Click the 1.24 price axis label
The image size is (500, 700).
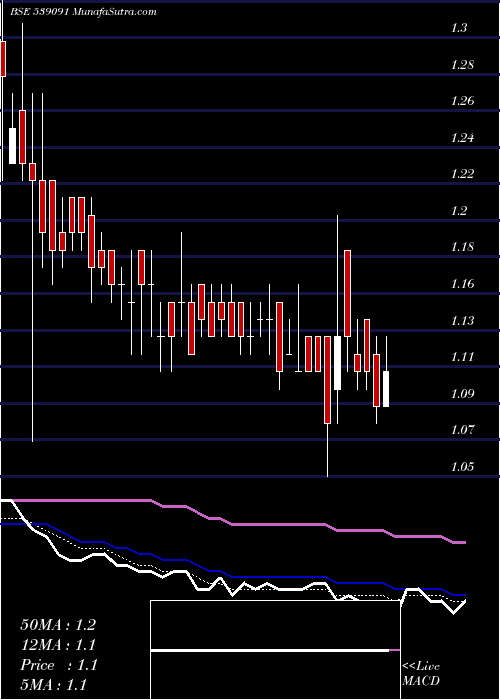[x=462, y=138]
